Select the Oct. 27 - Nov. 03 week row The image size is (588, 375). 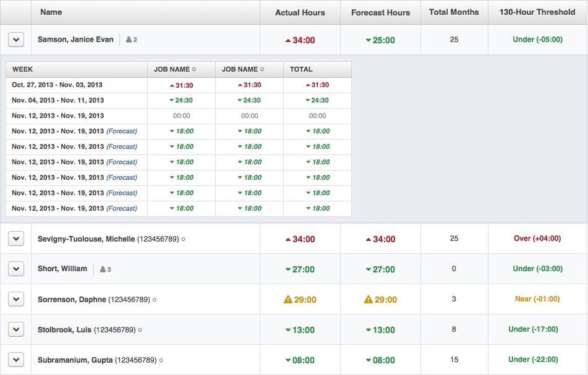click(179, 85)
